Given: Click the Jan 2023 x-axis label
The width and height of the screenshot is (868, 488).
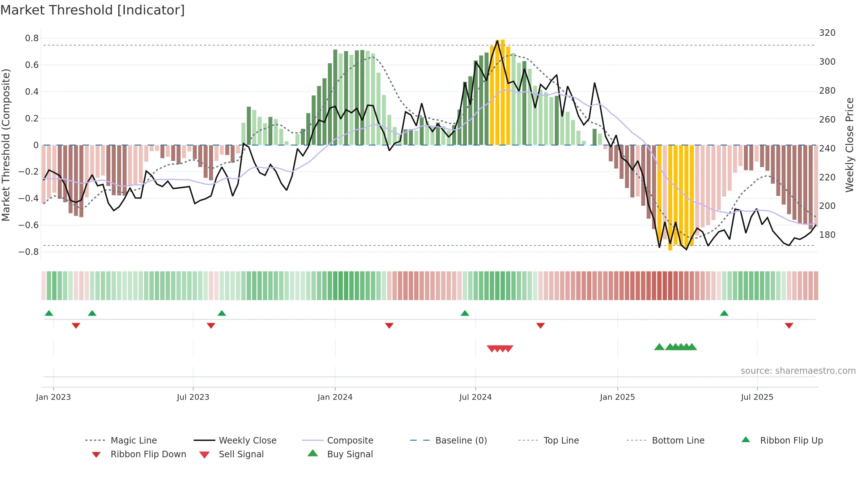Looking at the screenshot, I should pyautogui.click(x=54, y=397).
